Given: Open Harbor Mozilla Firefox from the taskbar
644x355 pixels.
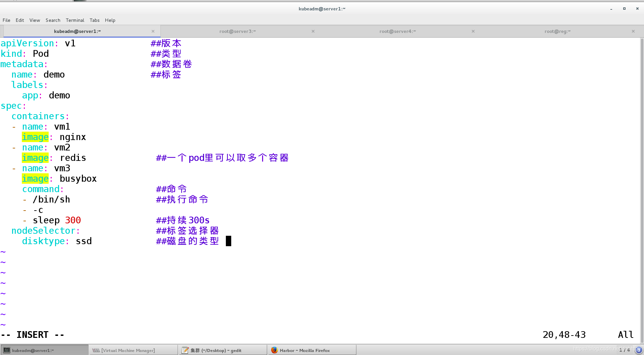Looking at the screenshot, I should [x=312, y=350].
